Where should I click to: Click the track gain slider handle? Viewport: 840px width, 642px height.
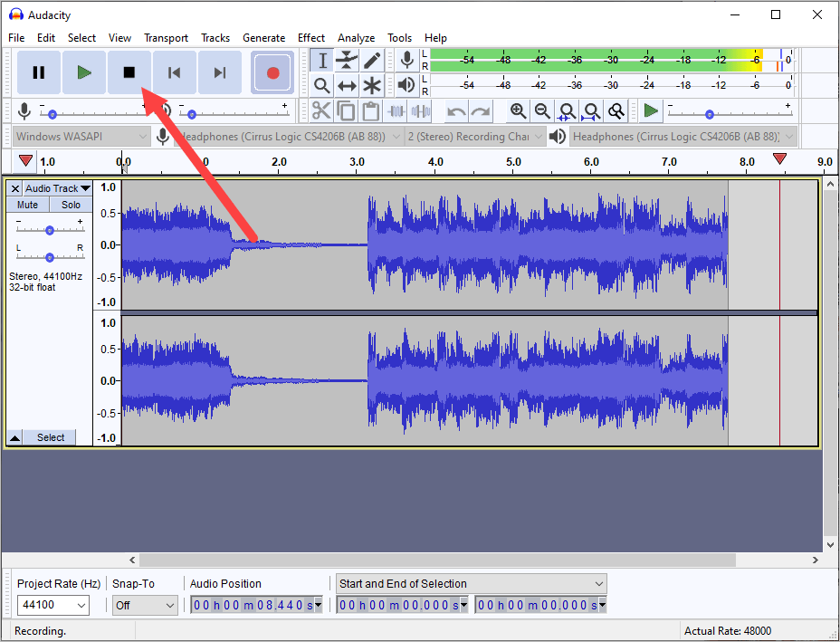tap(49, 230)
